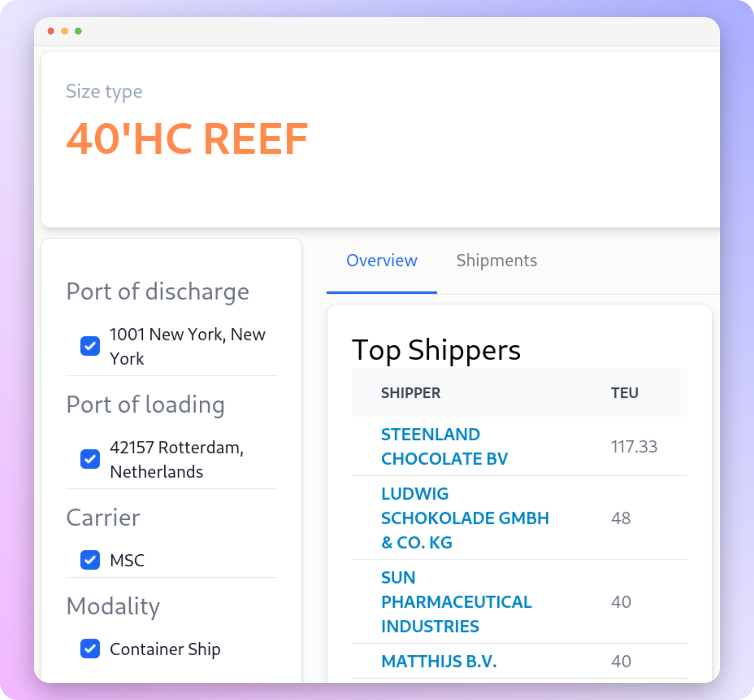Screen dimensions: 754x700
Task: Click the Modality section heading
Action: (x=113, y=607)
